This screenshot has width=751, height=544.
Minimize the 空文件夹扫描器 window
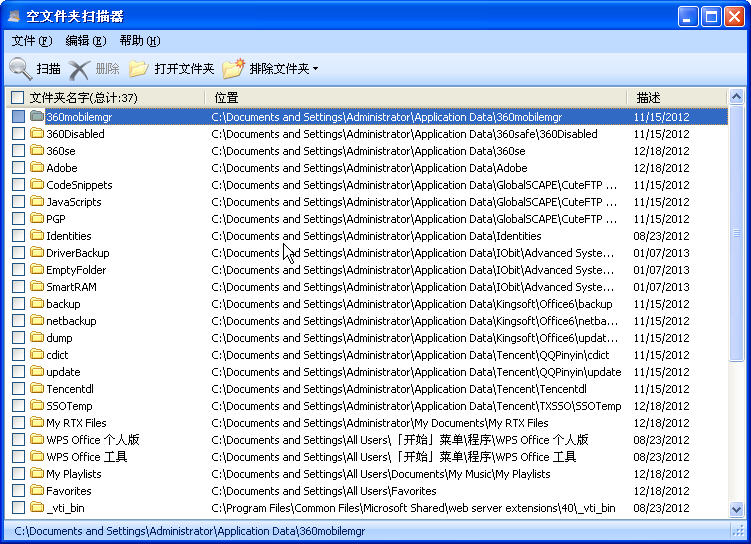click(688, 17)
